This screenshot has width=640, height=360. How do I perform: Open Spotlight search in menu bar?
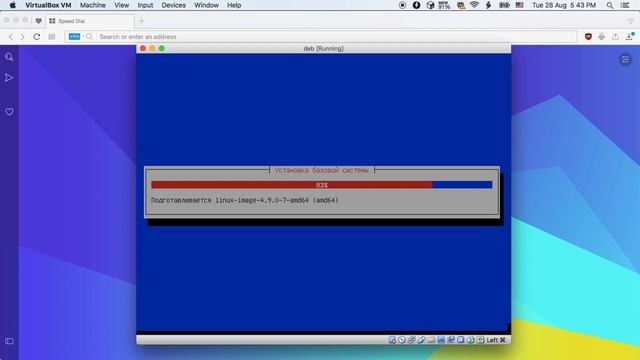(610, 5)
